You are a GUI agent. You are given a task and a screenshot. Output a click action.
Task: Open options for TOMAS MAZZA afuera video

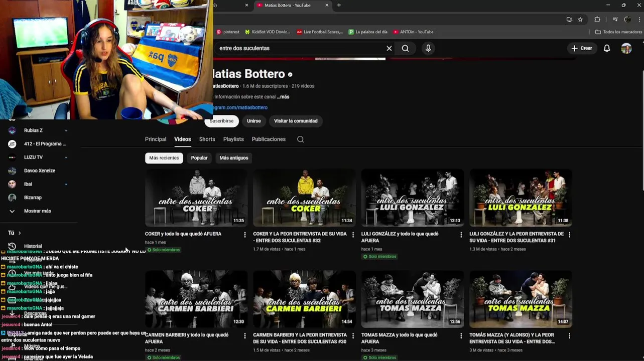(461, 335)
